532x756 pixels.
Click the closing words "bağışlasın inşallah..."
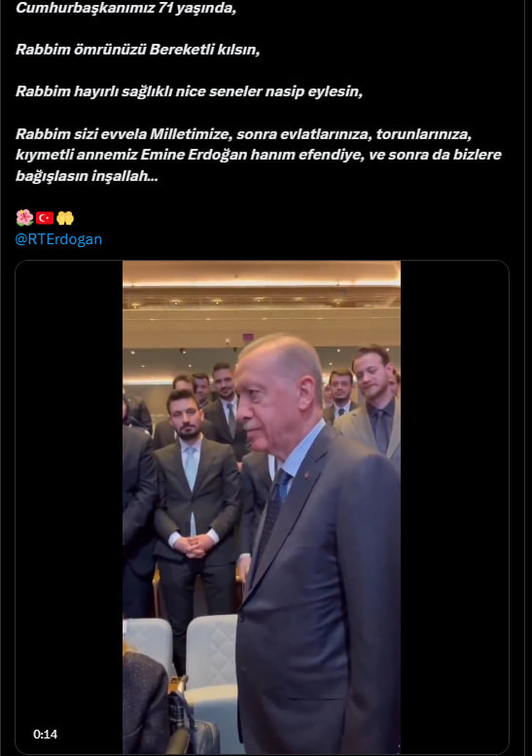[87, 176]
